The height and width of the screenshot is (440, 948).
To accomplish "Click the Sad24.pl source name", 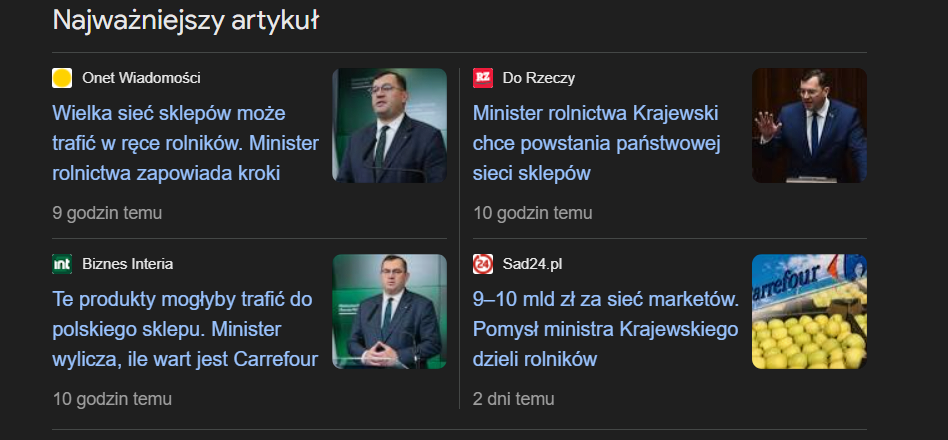I will coord(532,264).
